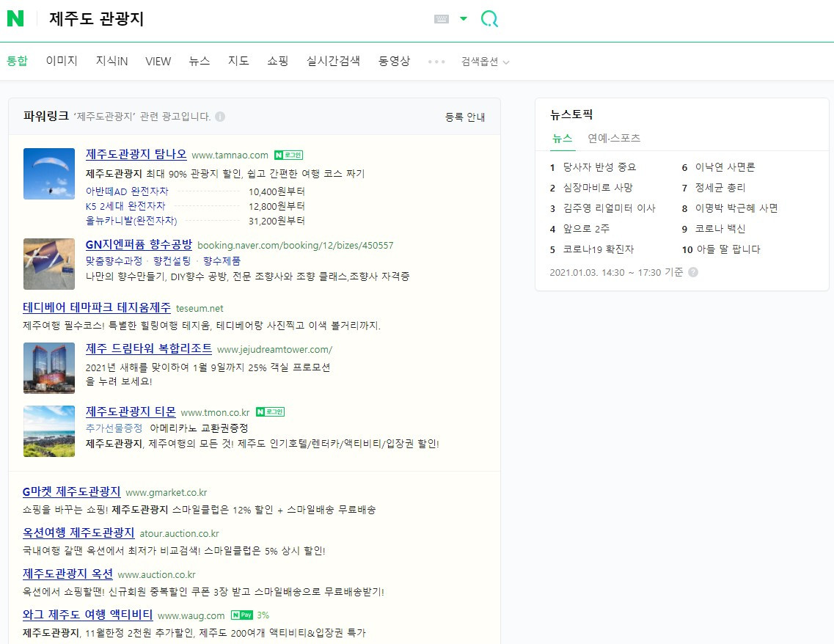Open the 쇼핑 tab

coord(278,61)
